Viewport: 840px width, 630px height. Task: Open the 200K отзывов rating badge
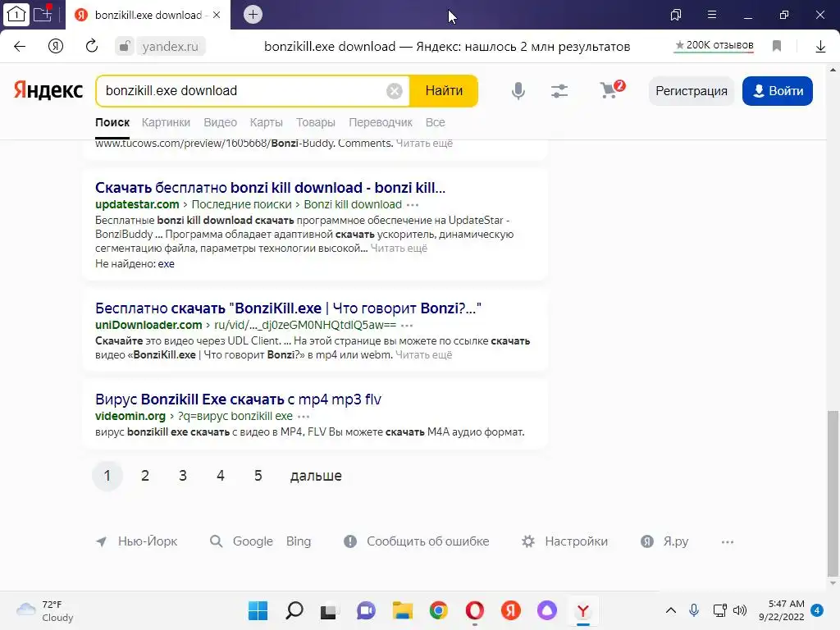click(x=714, y=46)
